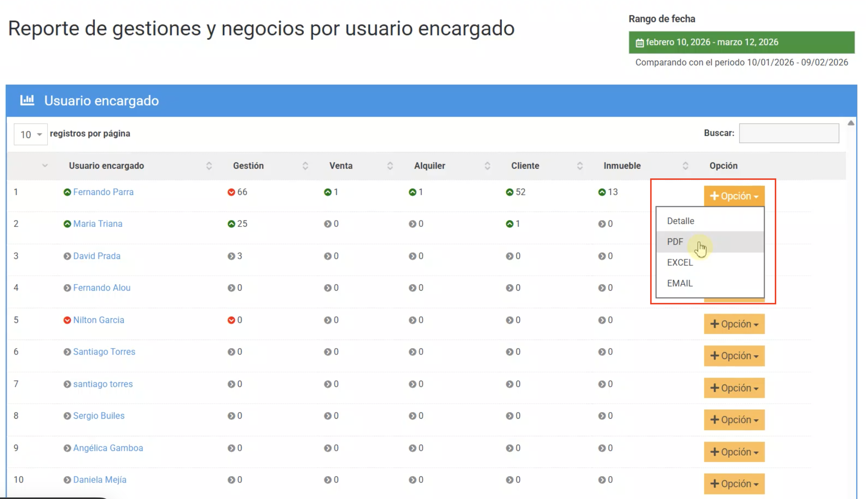
Task: Select PDF from the Opción menu
Action: coord(675,242)
